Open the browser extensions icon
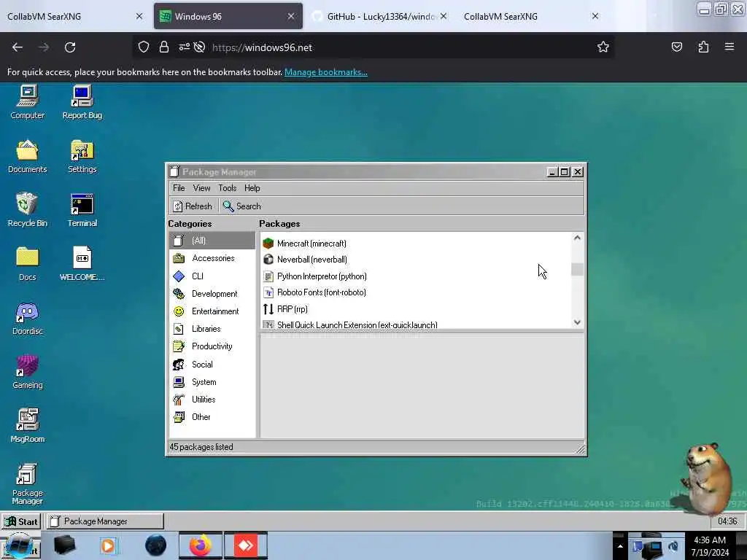The image size is (747, 560). [703, 47]
